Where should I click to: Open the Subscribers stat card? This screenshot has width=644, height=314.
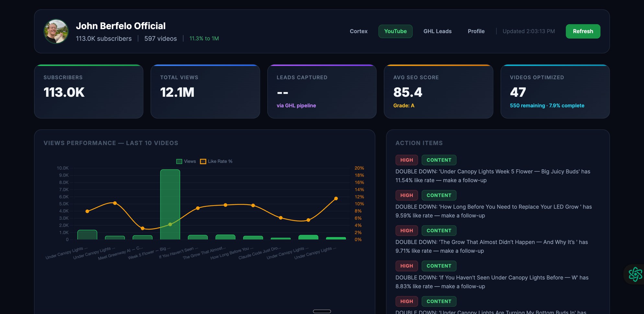[89, 92]
